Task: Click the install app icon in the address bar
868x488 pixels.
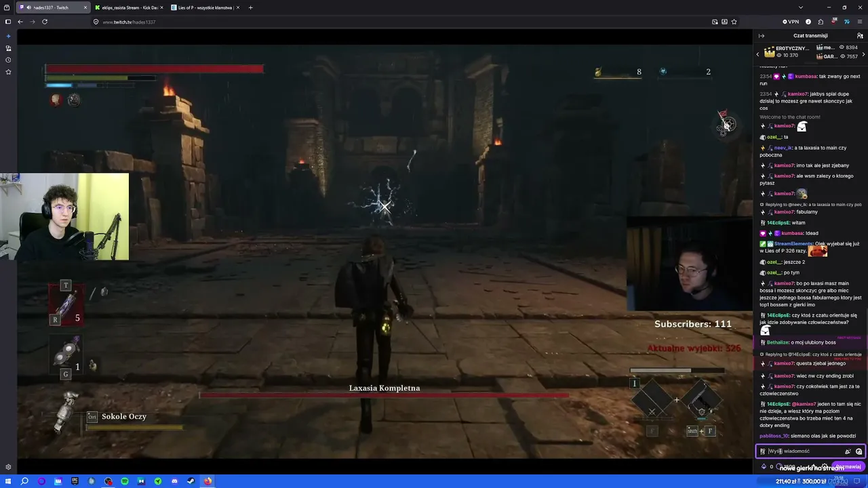Action: coord(724,22)
